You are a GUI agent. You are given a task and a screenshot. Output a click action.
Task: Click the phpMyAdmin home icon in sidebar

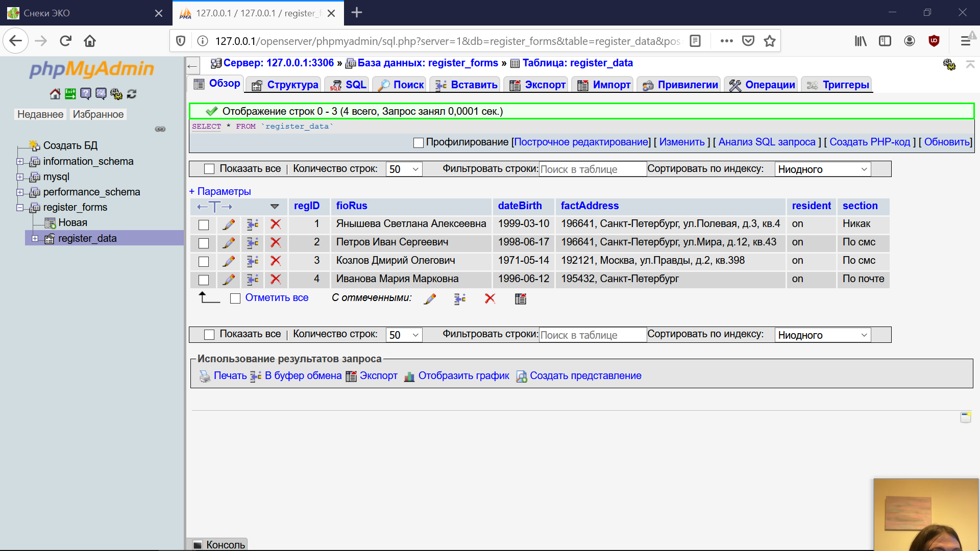(x=55, y=94)
